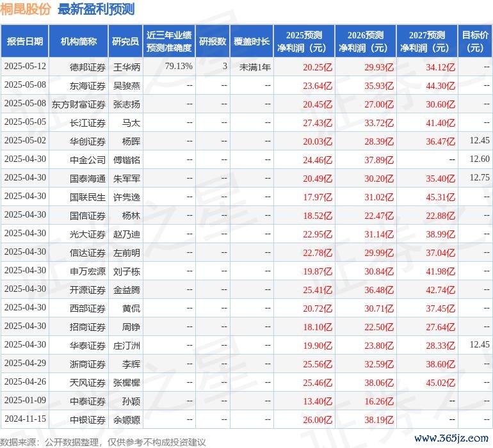Click analyst name 吴骏燕
Screen dimensions: 493x448
126,86
